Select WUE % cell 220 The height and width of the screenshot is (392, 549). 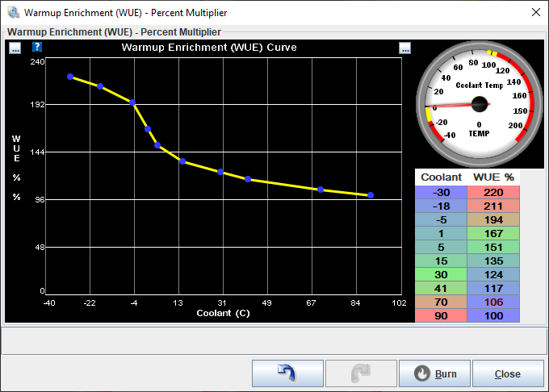pyautogui.click(x=493, y=192)
